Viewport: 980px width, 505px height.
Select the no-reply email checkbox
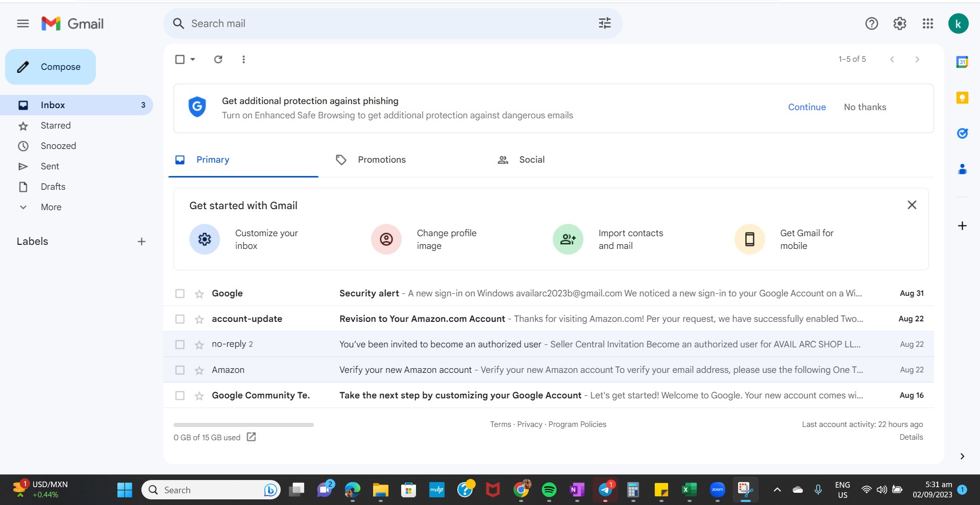pos(180,344)
